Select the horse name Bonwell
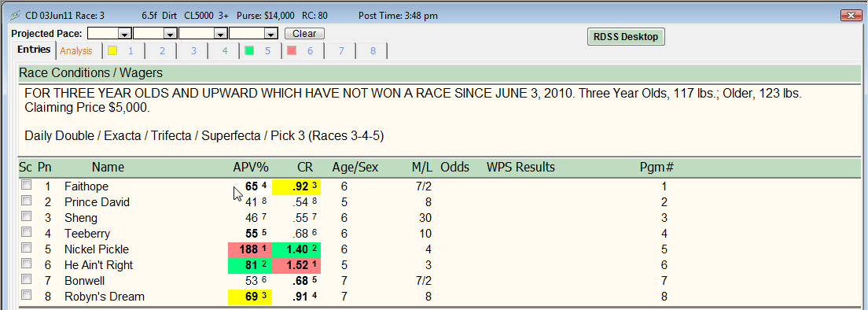Image resolution: width=868 pixels, height=310 pixels. pyautogui.click(x=85, y=281)
